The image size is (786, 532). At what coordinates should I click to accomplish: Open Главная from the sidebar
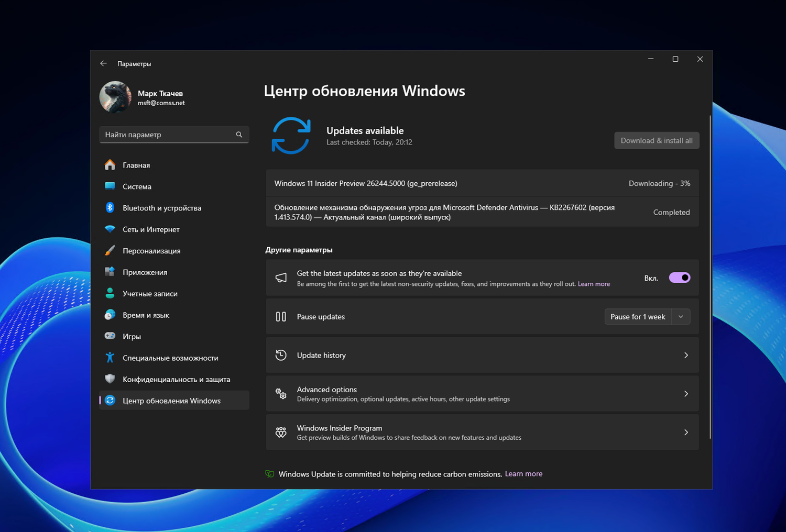tap(136, 165)
